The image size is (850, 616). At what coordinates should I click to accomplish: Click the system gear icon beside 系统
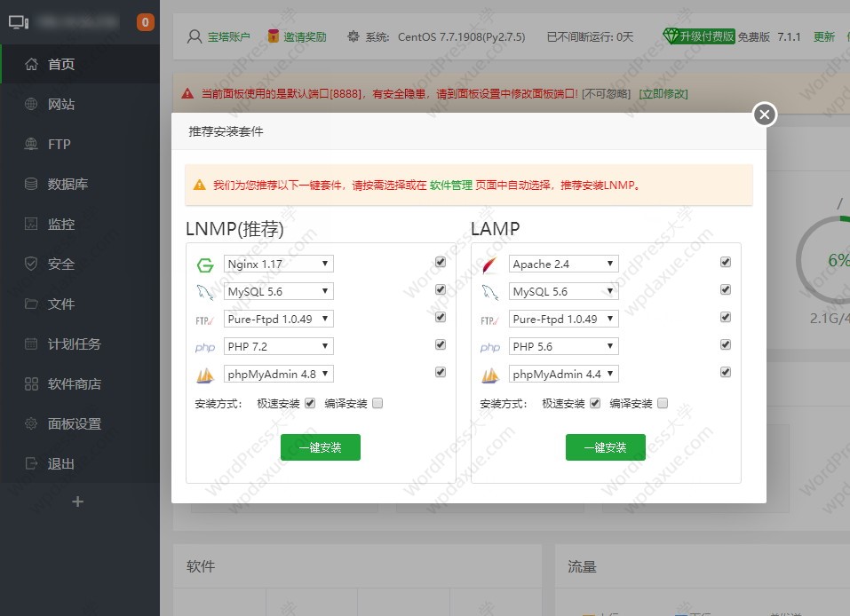[x=354, y=37]
